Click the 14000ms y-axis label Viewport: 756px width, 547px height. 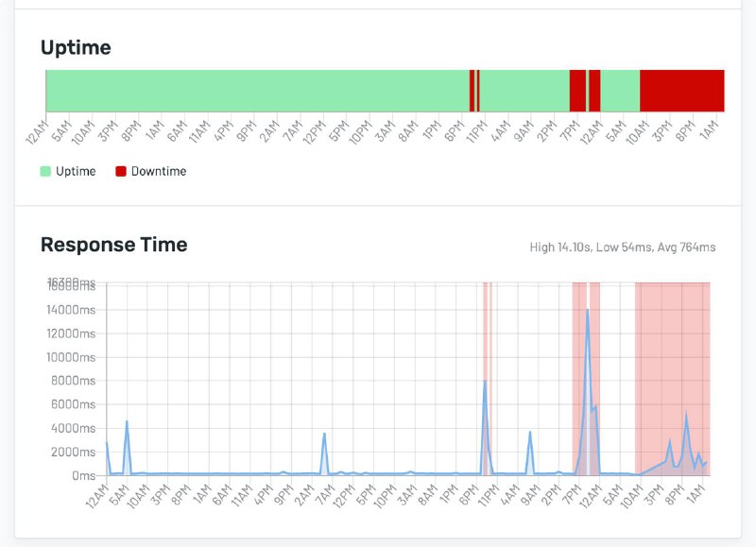click(74, 310)
